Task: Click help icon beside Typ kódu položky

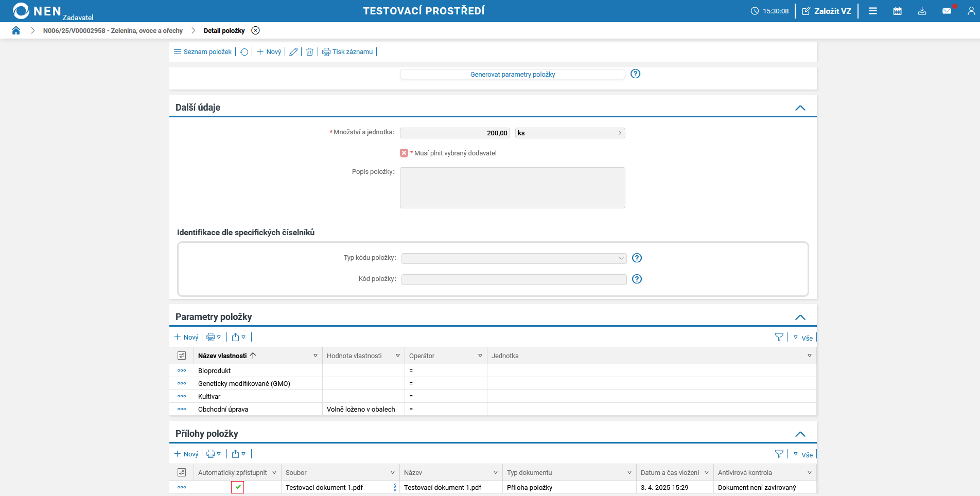Action: pos(637,258)
